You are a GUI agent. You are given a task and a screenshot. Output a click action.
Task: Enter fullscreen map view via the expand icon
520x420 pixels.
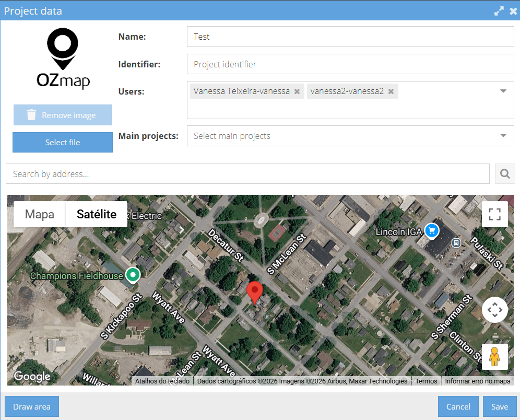coord(494,214)
